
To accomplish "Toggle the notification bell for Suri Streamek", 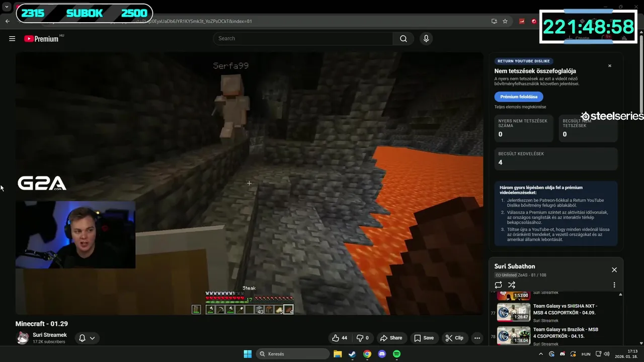I will coord(83,338).
